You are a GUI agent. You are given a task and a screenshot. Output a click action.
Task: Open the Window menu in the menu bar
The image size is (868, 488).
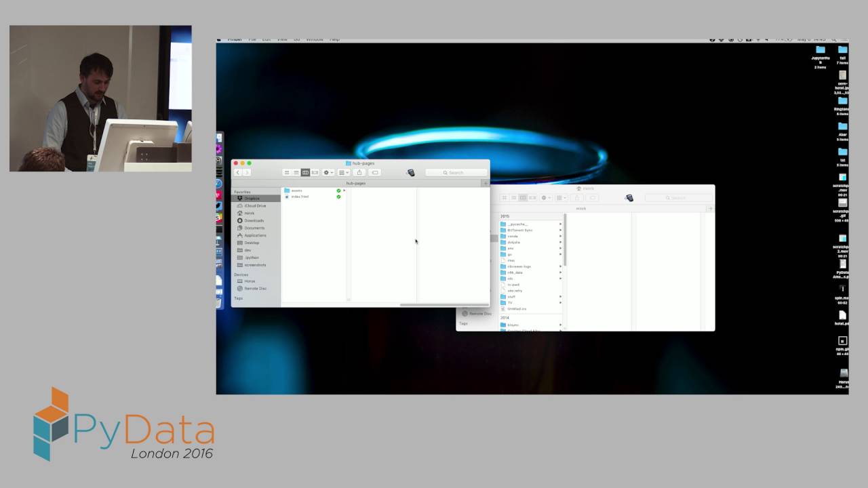tap(315, 40)
